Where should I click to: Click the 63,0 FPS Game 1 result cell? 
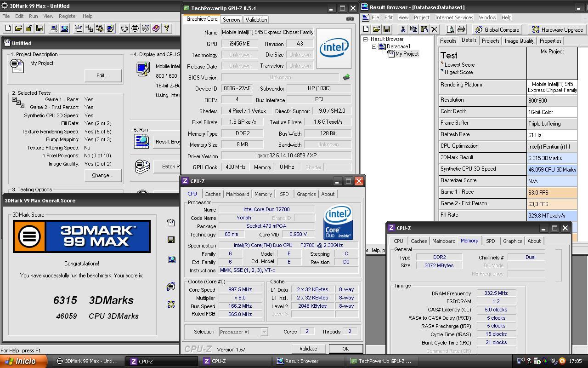pos(552,192)
